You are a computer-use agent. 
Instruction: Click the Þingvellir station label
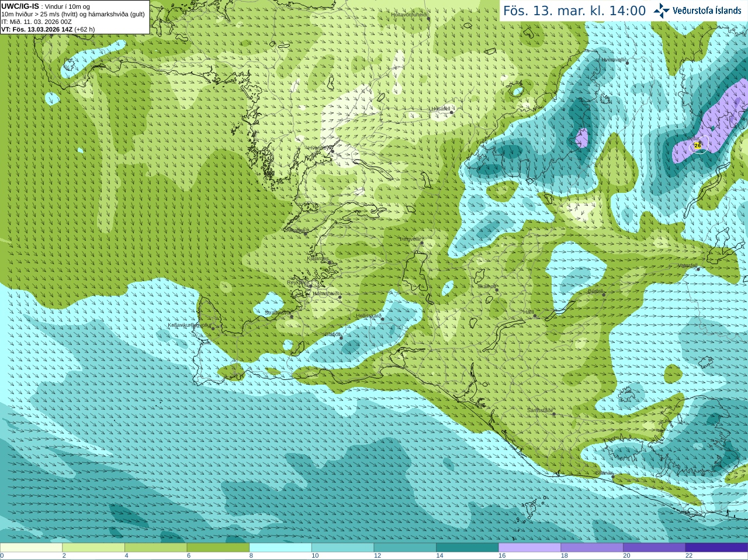point(410,239)
